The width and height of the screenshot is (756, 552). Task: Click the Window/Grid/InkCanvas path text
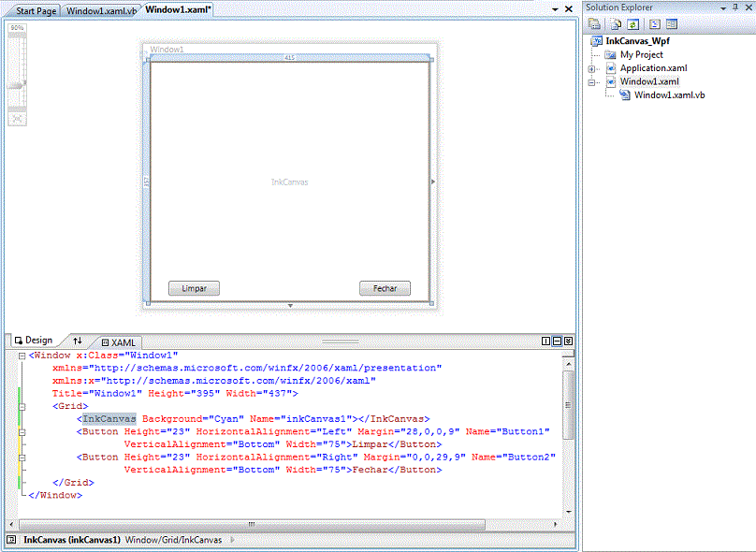[174, 540]
